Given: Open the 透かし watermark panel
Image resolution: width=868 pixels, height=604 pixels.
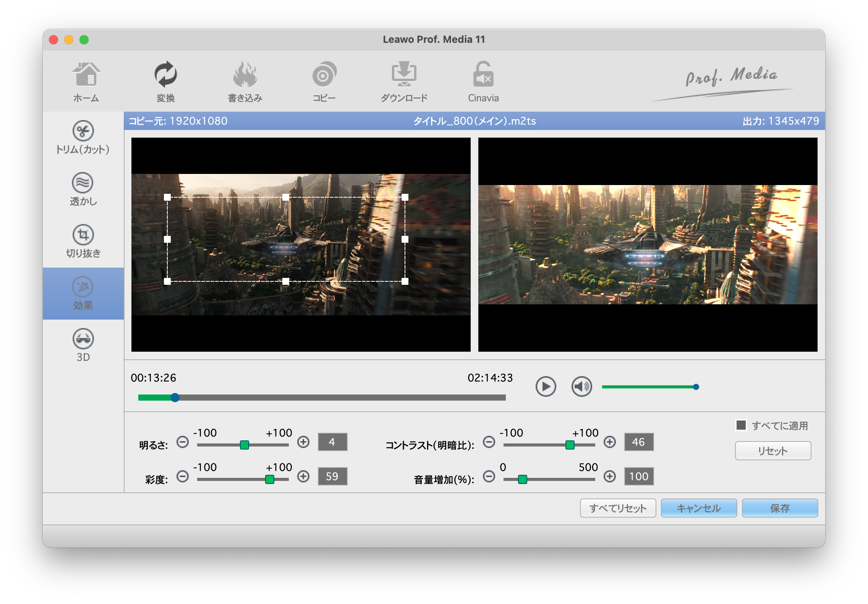Looking at the screenshot, I should [83, 190].
